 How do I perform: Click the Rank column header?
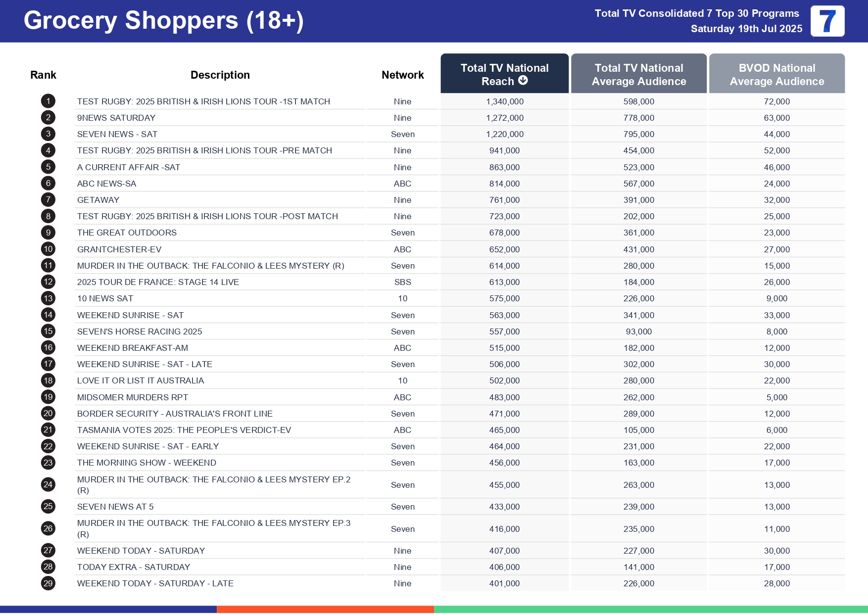(43, 75)
